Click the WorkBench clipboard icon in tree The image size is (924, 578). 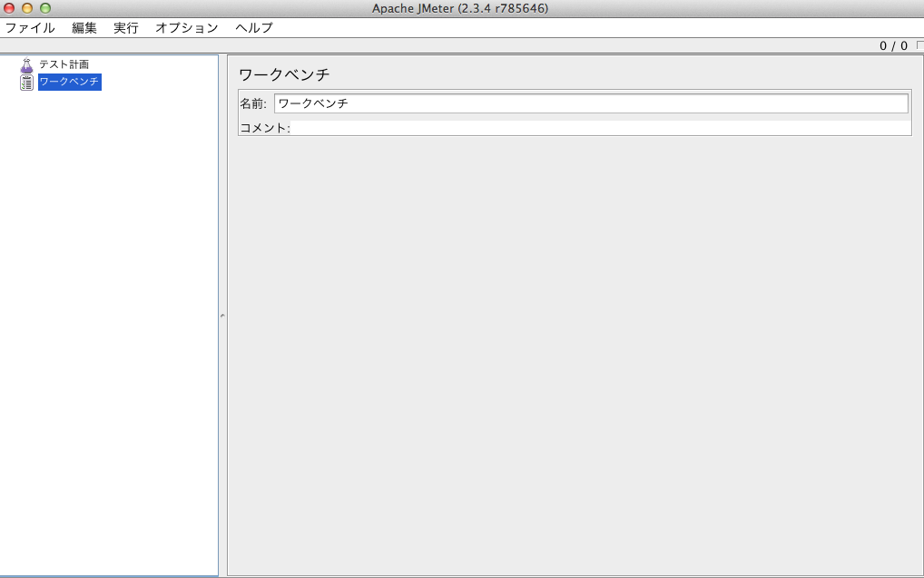click(x=26, y=83)
